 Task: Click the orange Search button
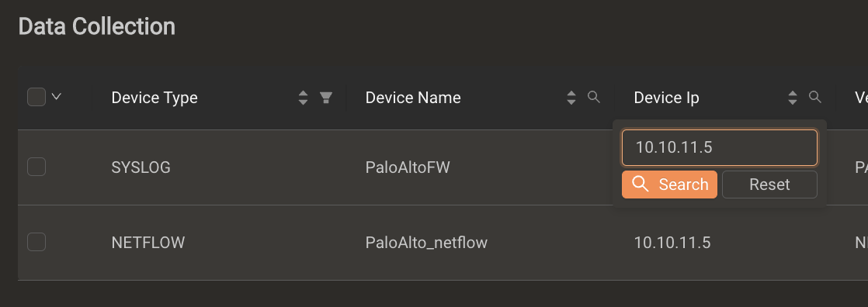click(669, 185)
